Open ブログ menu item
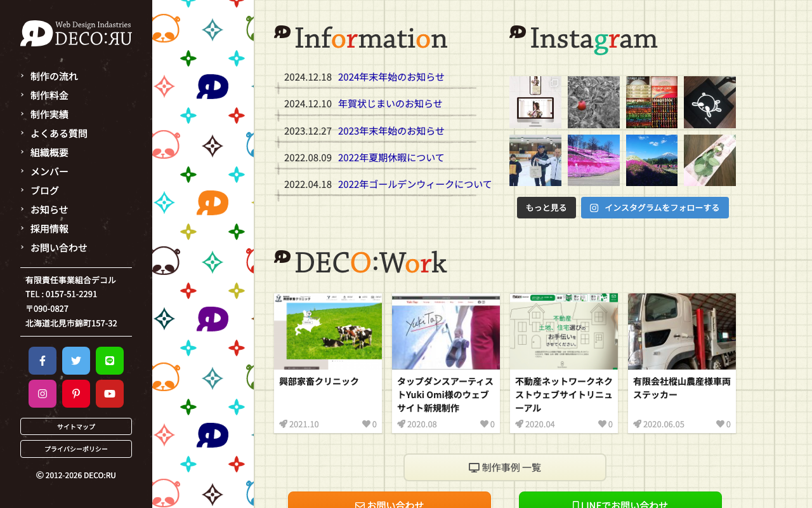The width and height of the screenshot is (812, 508). click(x=44, y=190)
